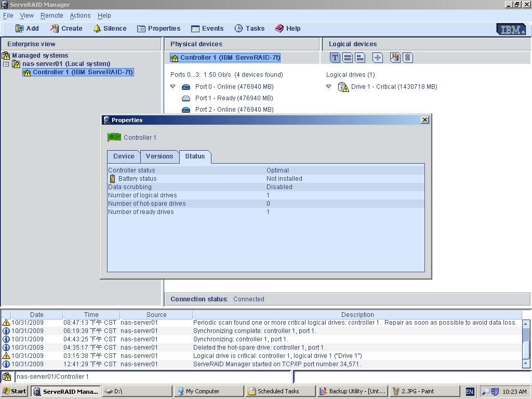Click the Help book toolbar button
Screen dimensions: 532x399
point(288,29)
